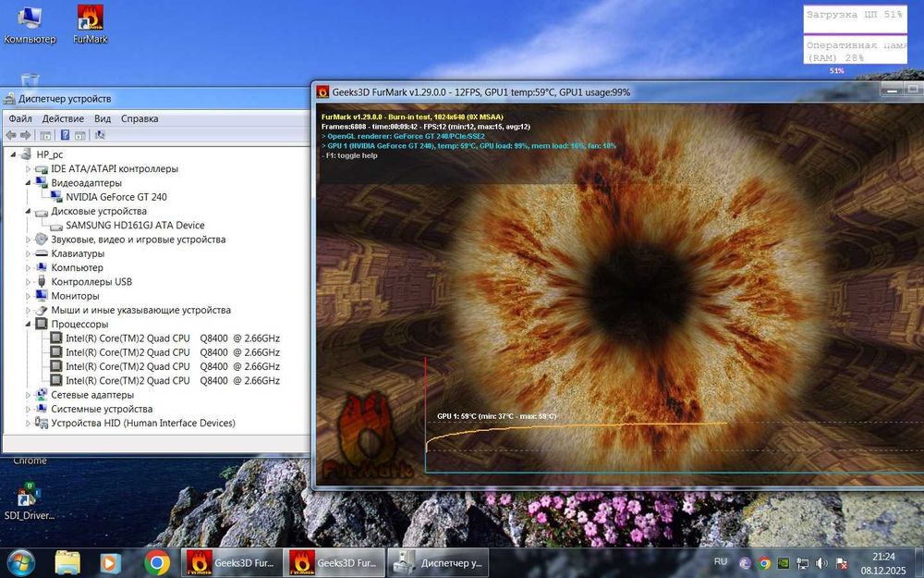Click the network tray icon
Viewport: 924px width, 578px height.
pyautogui.click(x=803, y=563)
